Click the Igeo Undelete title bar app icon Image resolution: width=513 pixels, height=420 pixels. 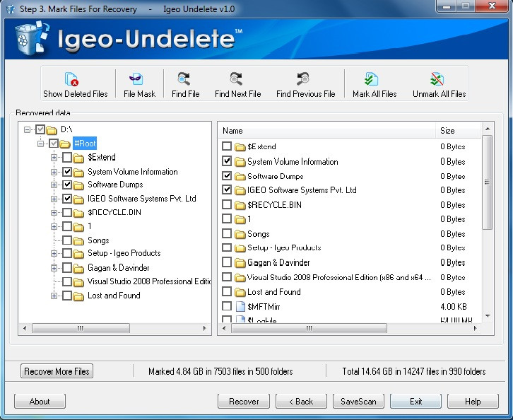(x=10, y=9)
